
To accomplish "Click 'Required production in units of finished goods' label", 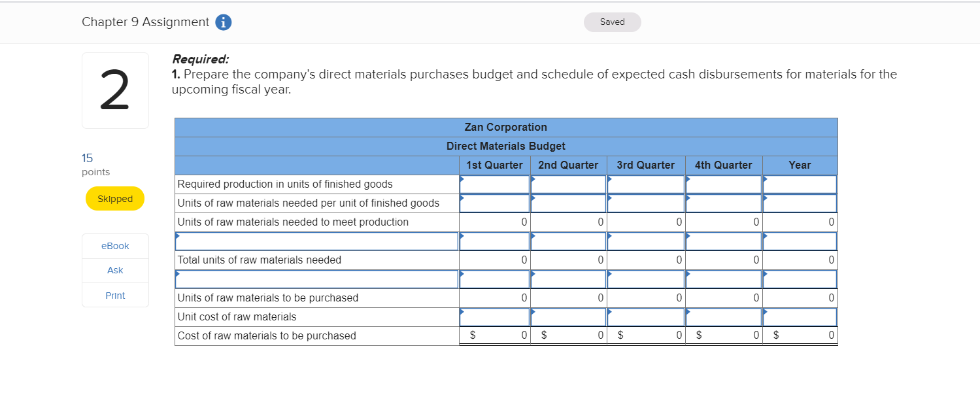I will tap(285, 184).
